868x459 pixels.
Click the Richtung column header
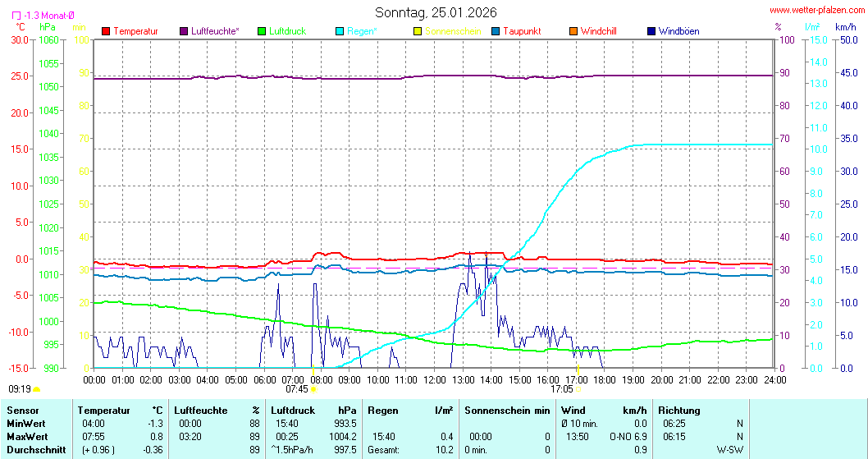678,410
